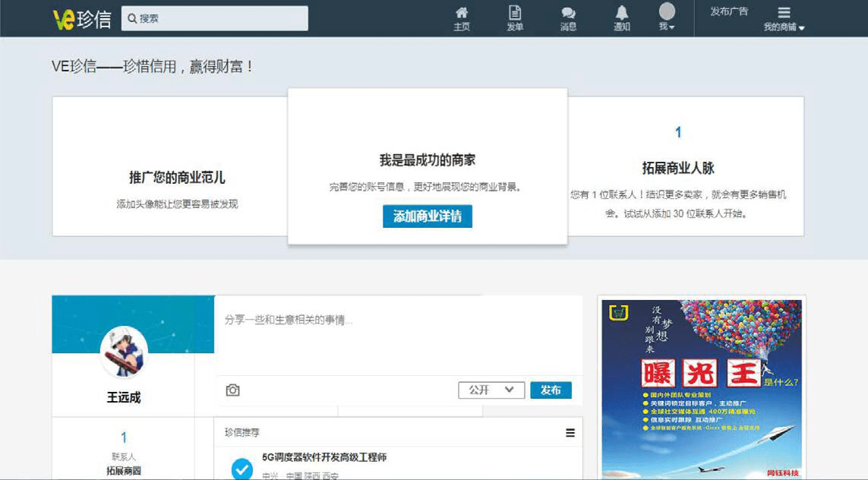Click 发布广告 in top navigation
Viewport: 868px width, 480px height.
[x=729, y=11]
